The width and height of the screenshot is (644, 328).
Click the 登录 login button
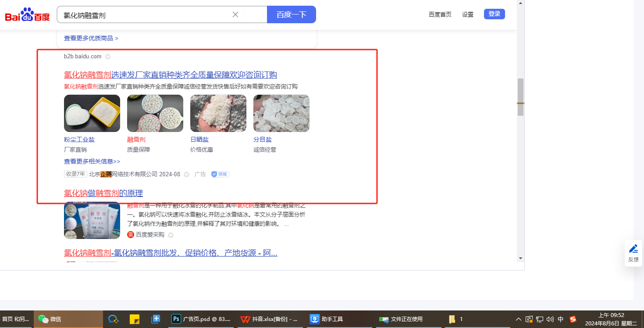pyautogui.click(x=495, y=14)
